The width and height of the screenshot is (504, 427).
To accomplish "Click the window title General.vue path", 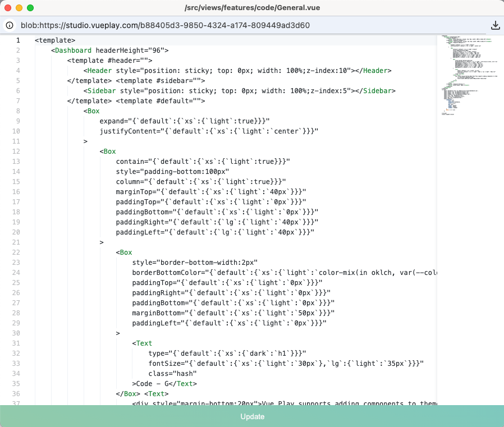I will (x=253, y=8).
